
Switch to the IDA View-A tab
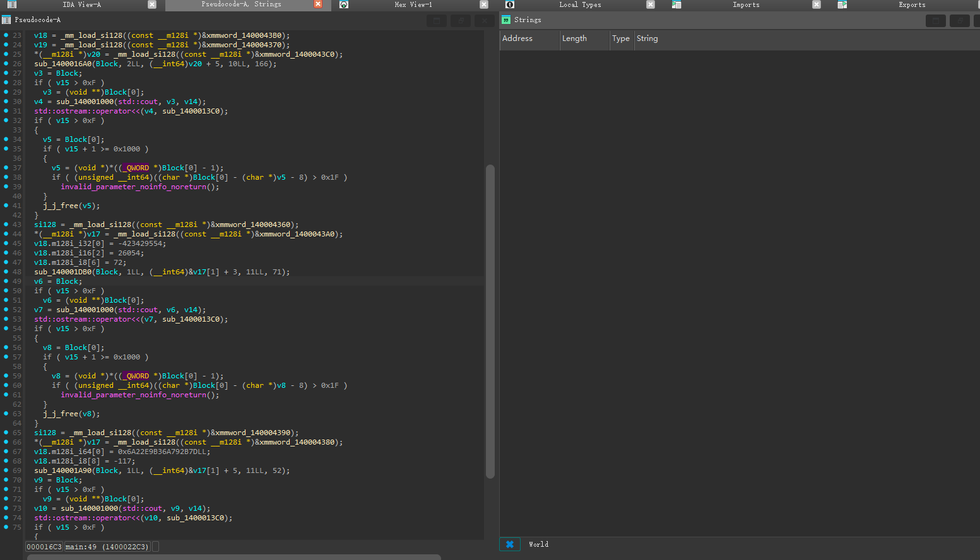pyautogui.click(x=81, y=4)
